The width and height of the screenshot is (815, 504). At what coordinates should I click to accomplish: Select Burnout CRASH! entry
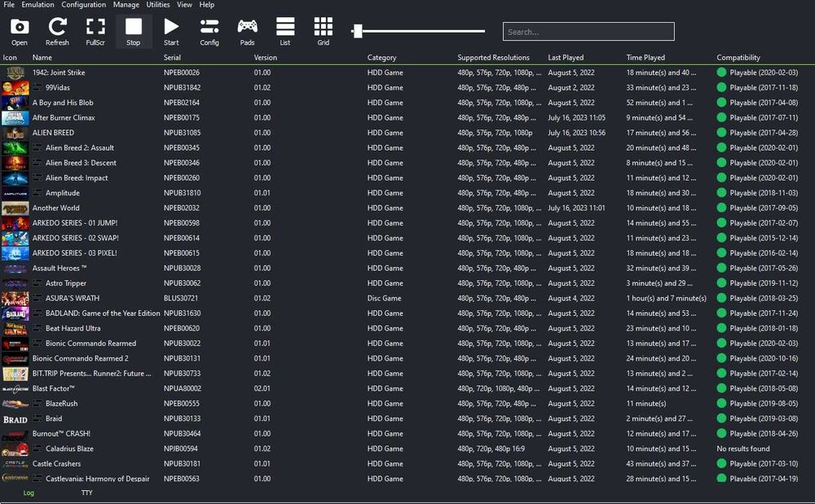pyautogui.click(x=61, y=434)
